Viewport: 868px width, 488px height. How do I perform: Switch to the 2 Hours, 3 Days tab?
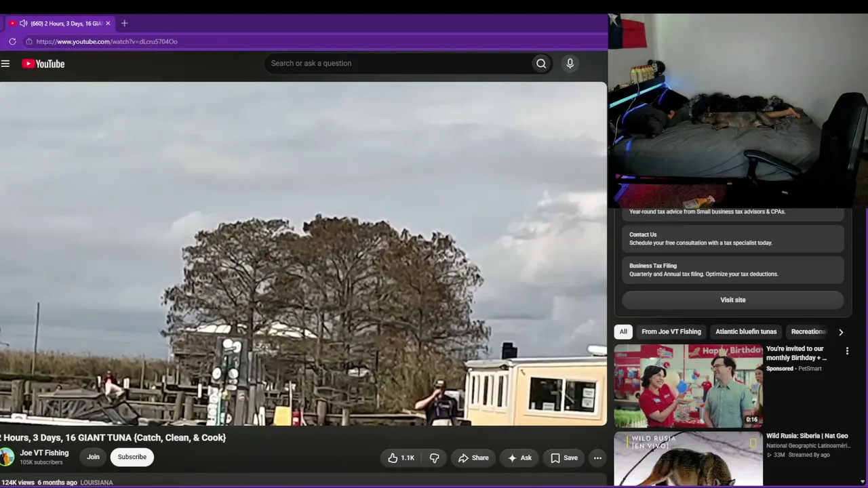[60, 23]
